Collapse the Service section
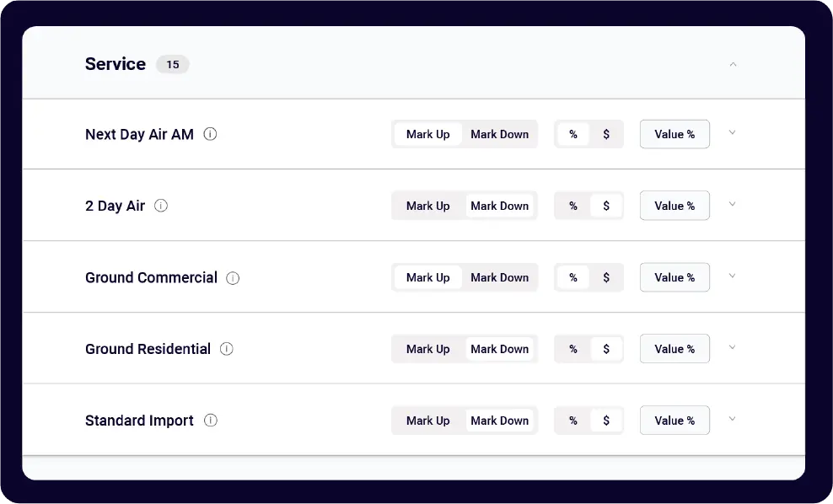833x504 pixels. (733, 64)
